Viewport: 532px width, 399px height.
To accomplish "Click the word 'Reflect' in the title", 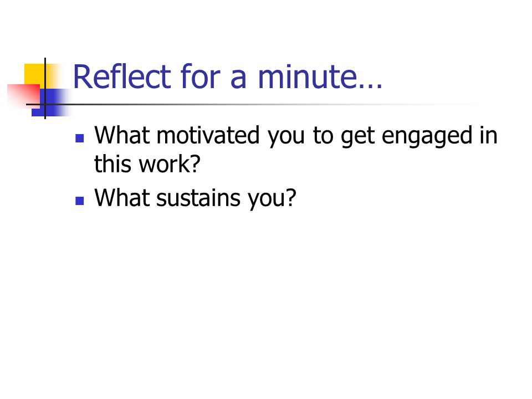I will click(x=122, y=76).
